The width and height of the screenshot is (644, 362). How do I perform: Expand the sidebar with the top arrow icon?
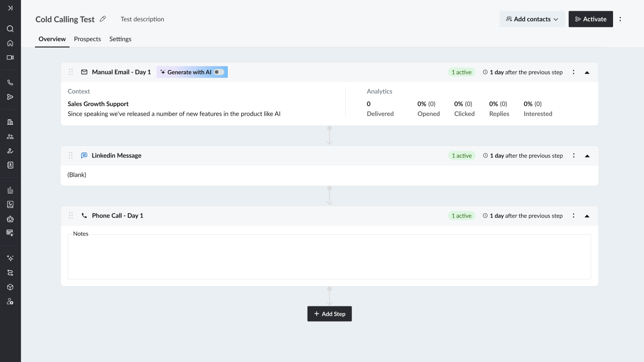(x=10, y=8)
